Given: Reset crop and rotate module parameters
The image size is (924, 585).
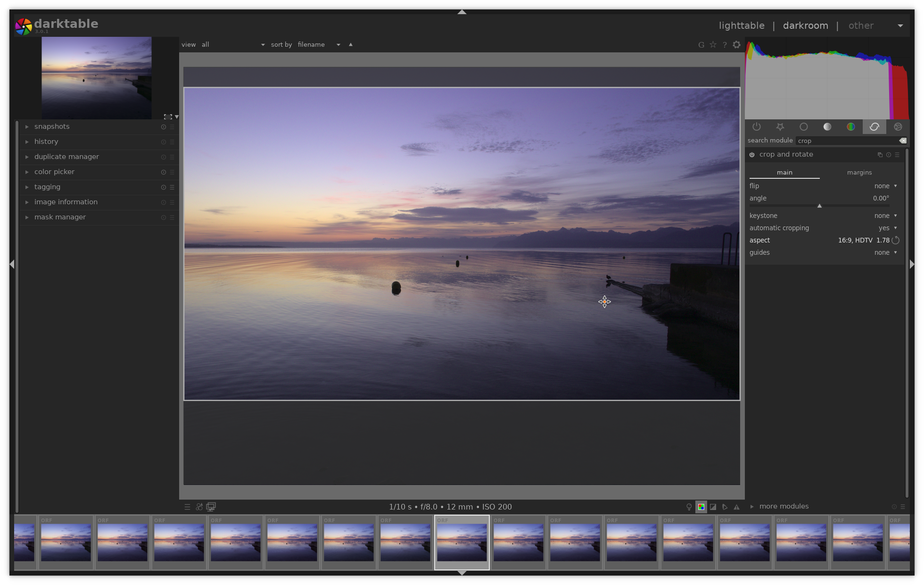Looking at the screenshot, I should tap(889, 155).
